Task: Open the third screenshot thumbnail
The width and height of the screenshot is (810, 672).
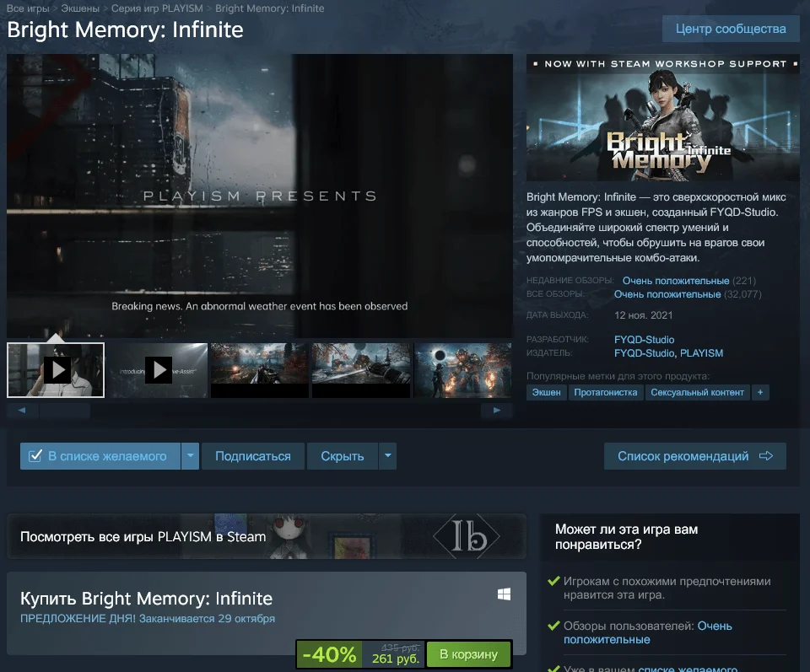Action: click(x=259, y=370)
